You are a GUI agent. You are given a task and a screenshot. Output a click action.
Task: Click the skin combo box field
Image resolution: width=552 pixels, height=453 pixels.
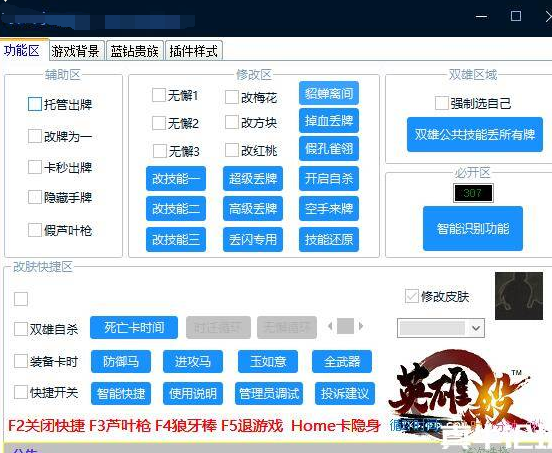(441, 328)
